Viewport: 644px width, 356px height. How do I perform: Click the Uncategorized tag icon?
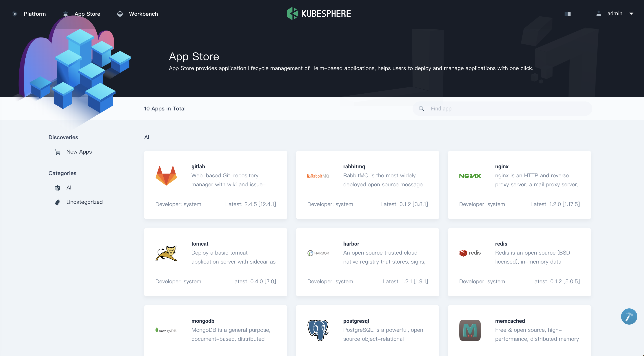(58, 202)
